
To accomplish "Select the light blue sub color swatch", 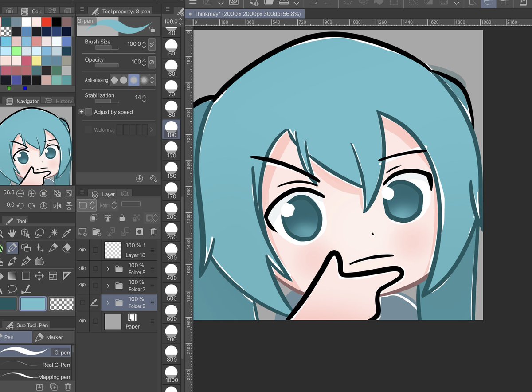I will coord(32,304).
